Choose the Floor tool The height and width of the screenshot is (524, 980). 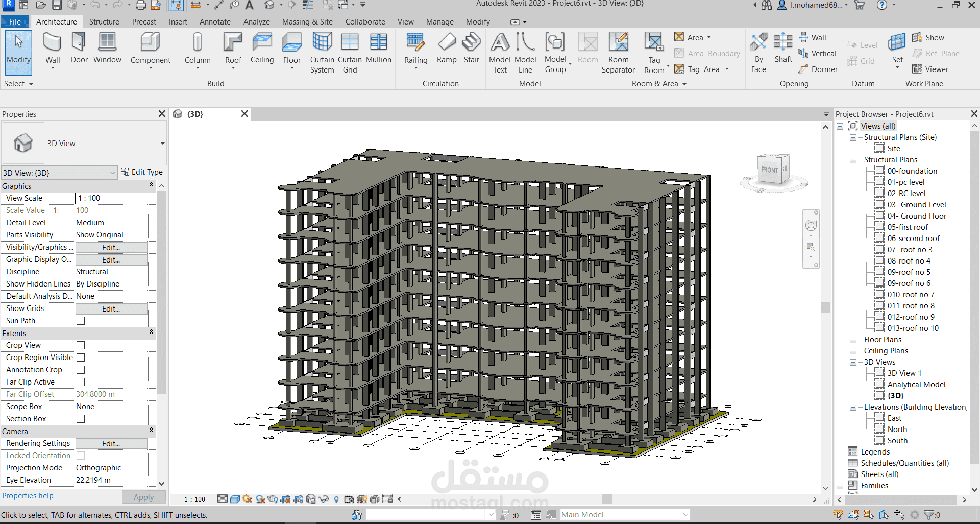tap(292, 50)
